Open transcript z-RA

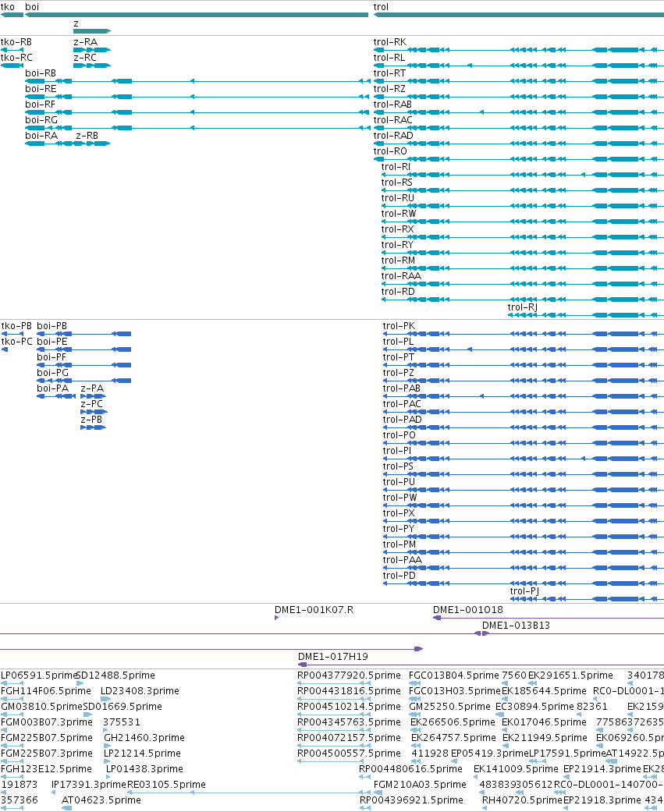click(86, 42)
